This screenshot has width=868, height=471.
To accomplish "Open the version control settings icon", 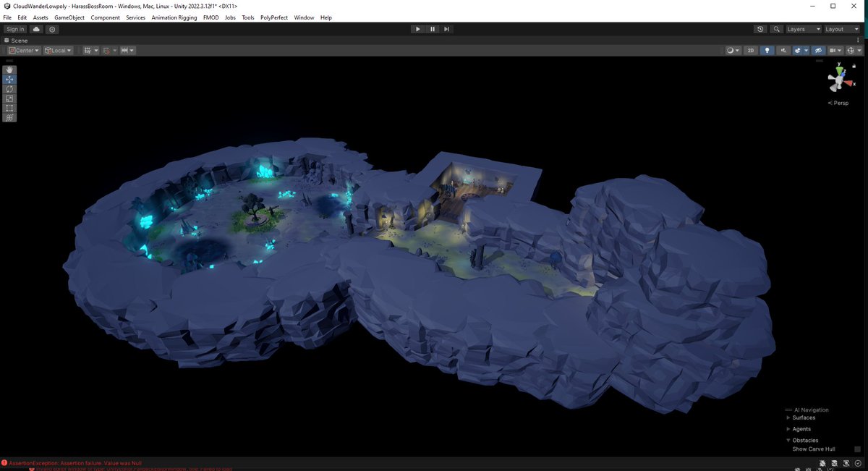I will [x=52, y=29].
